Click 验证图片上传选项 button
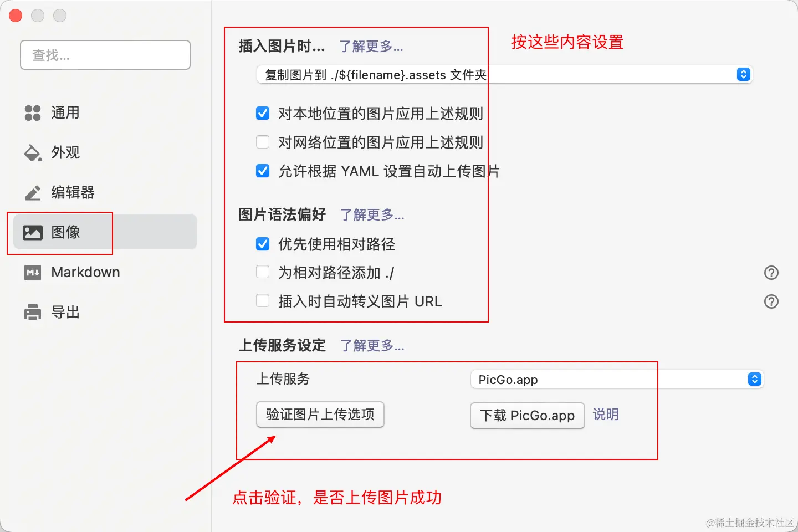This screenshot has height=532, width=798. click(x=320, y=415)
